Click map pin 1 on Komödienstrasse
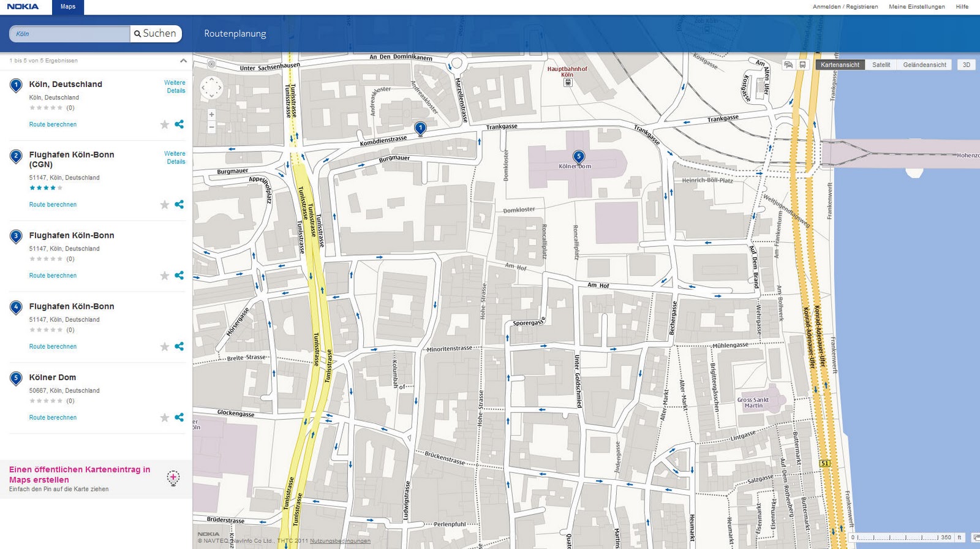 [x=420, y=129]
